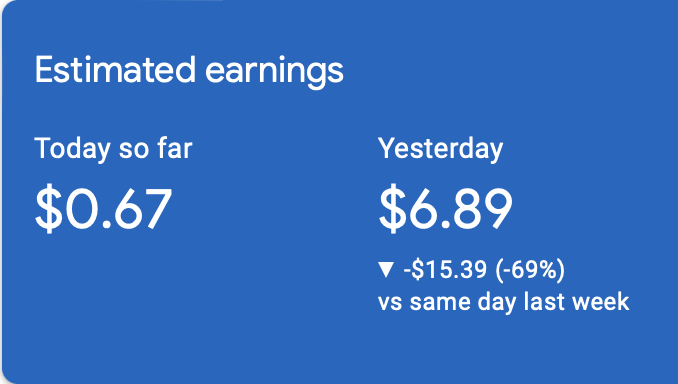Click the downward triangle decrease indicator
This screenshot has width=678, height=384.
386,269
